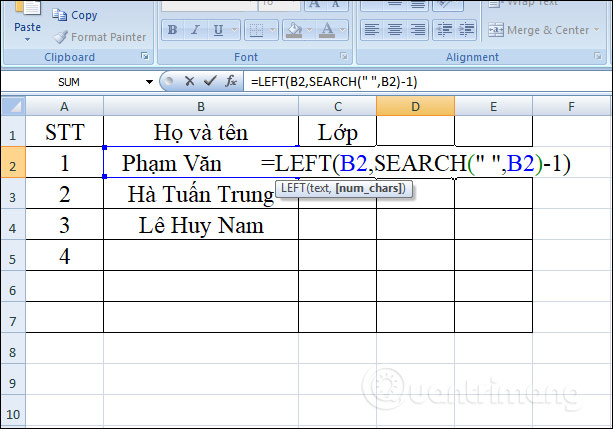This screenshot has width=613, height=429.
Task: Click the 'Họ và tên' cell
Action: click(201, 132)
